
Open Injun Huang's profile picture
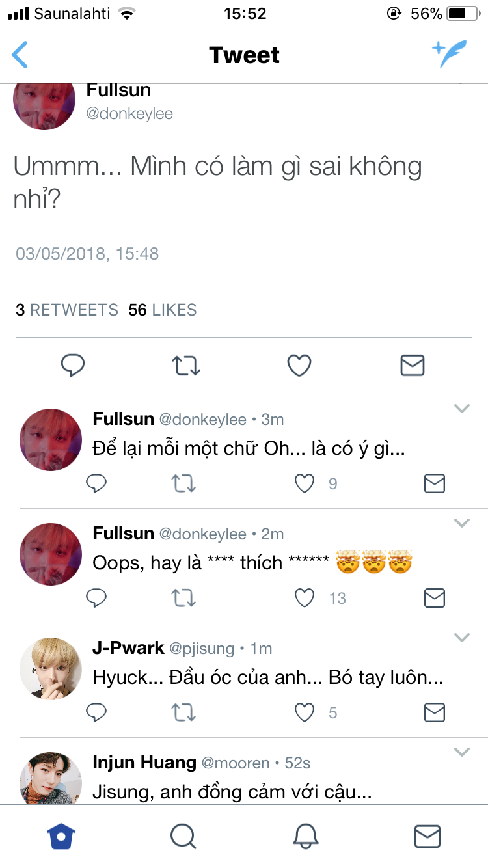tap(51, 779)
